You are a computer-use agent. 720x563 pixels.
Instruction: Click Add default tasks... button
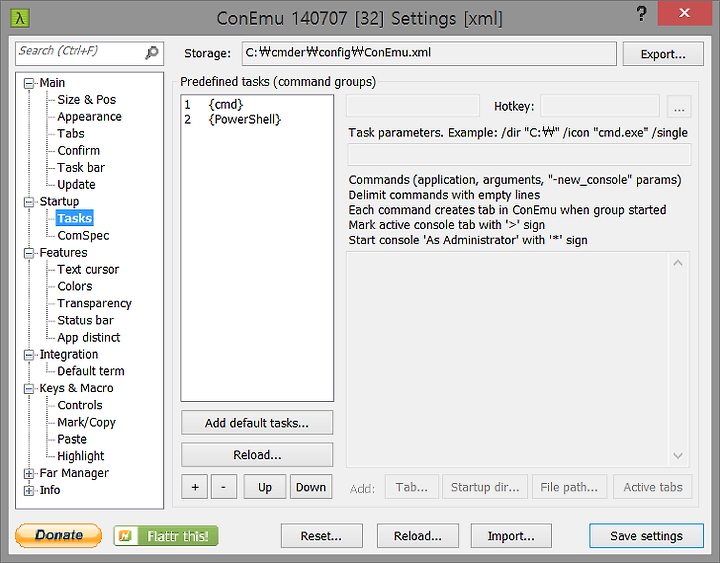[x=257, y=423]
